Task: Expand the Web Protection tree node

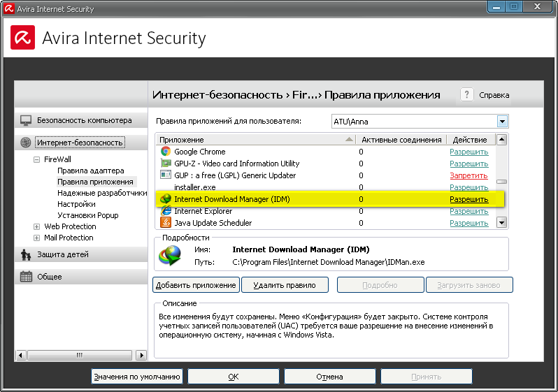Action: 37,226
